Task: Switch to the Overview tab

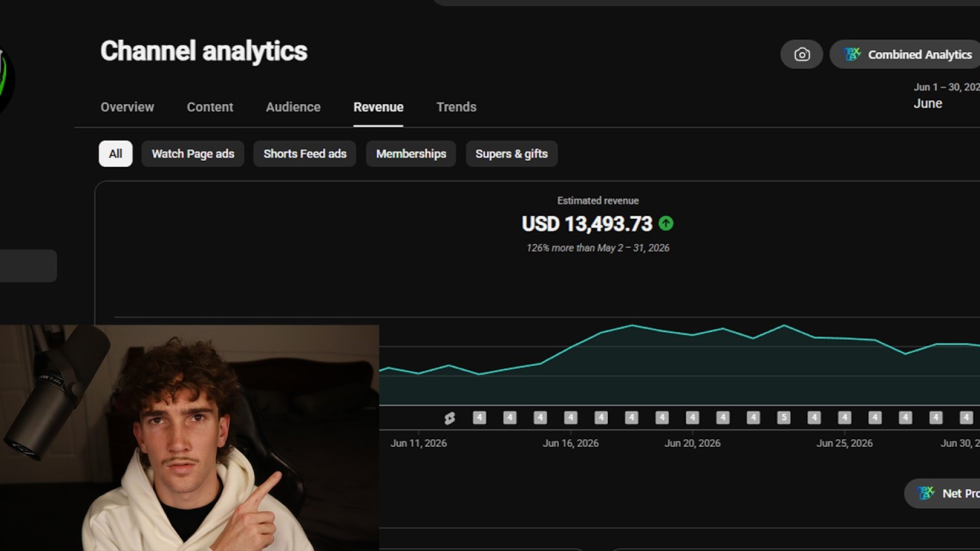Action: coord(127,107)
